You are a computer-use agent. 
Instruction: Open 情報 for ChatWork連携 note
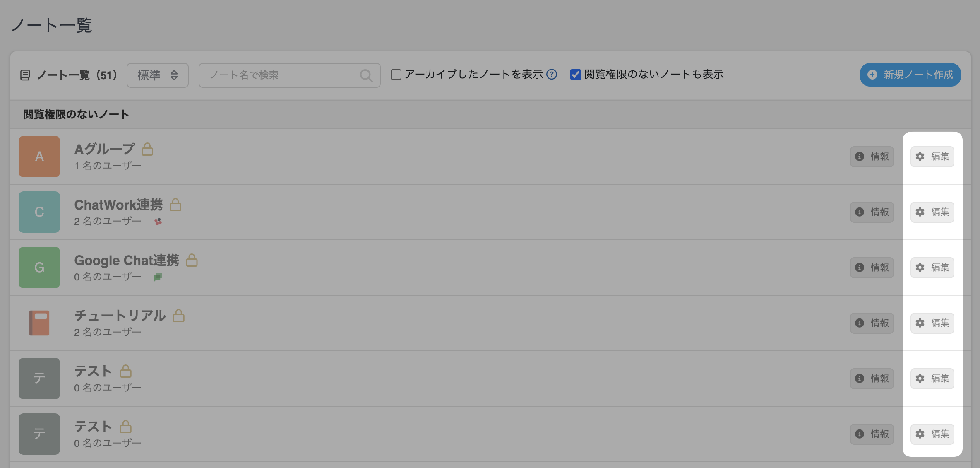872,212
